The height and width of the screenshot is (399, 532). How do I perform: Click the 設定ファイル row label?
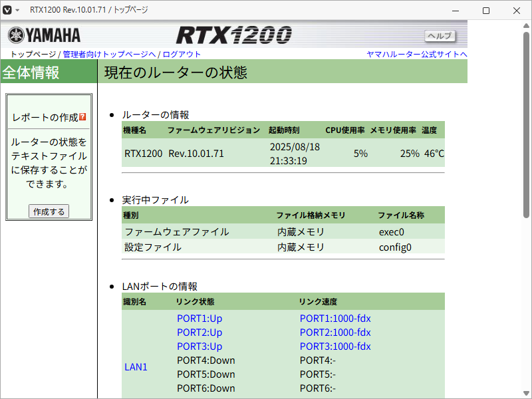[153, 247]
